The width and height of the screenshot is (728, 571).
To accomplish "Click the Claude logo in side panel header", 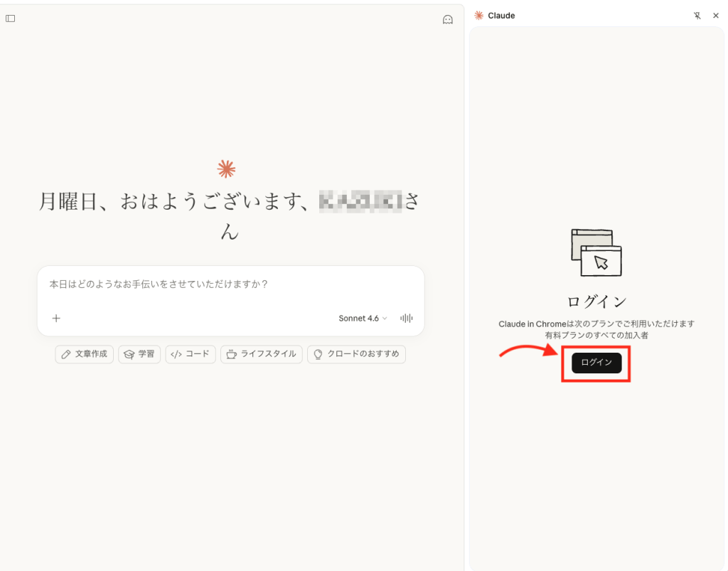I will pos(479,16).
